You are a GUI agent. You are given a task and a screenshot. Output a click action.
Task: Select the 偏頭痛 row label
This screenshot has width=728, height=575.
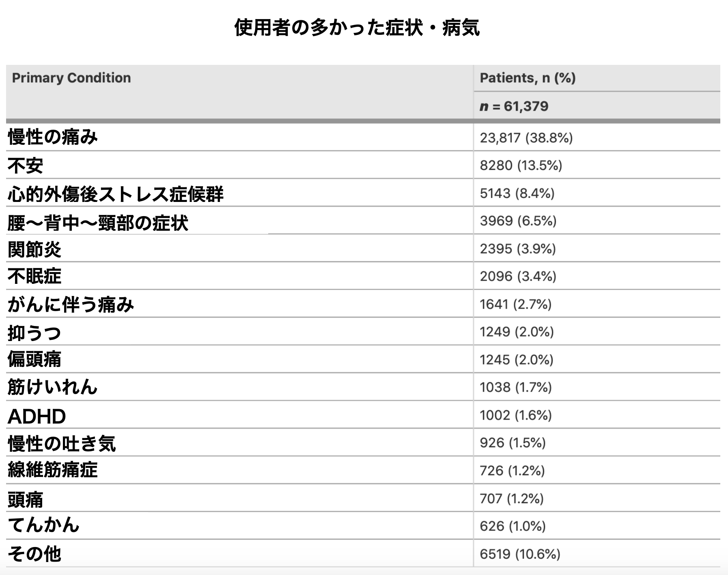tap(34, 359)
